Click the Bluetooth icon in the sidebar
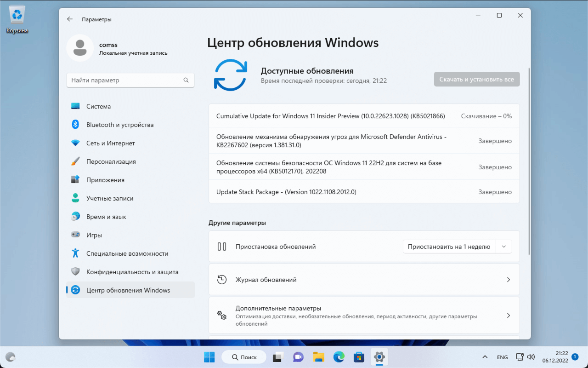 (76, 125)
